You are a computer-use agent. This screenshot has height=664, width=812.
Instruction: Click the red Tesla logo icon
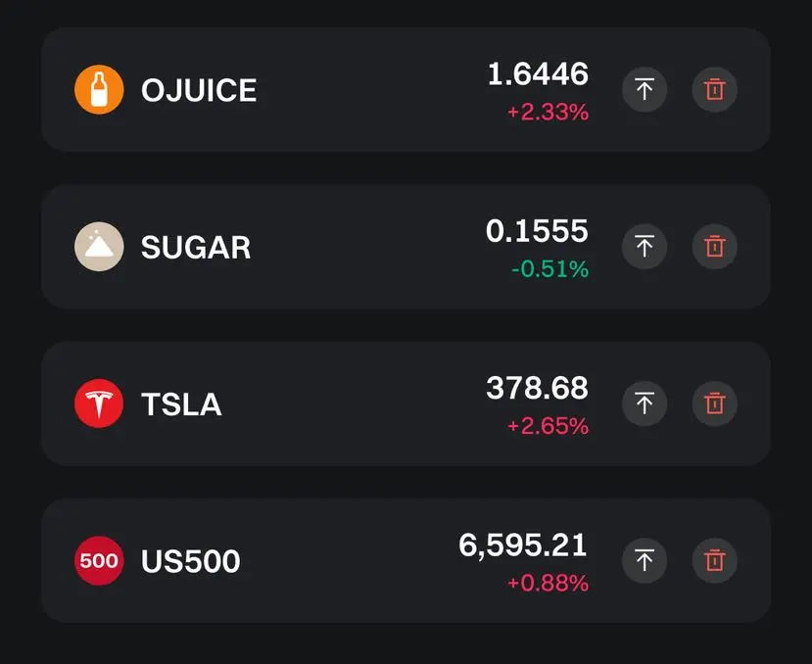99,403
